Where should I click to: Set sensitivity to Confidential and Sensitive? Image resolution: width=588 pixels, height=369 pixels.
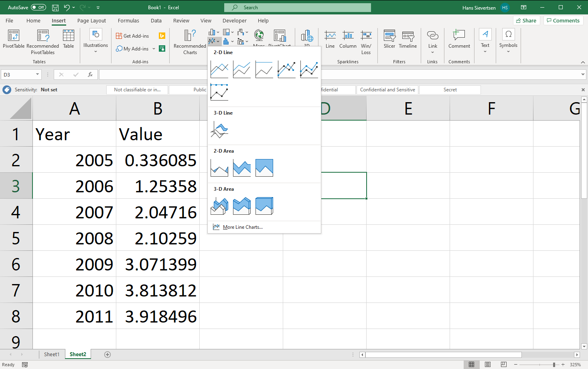pos(387,90)
